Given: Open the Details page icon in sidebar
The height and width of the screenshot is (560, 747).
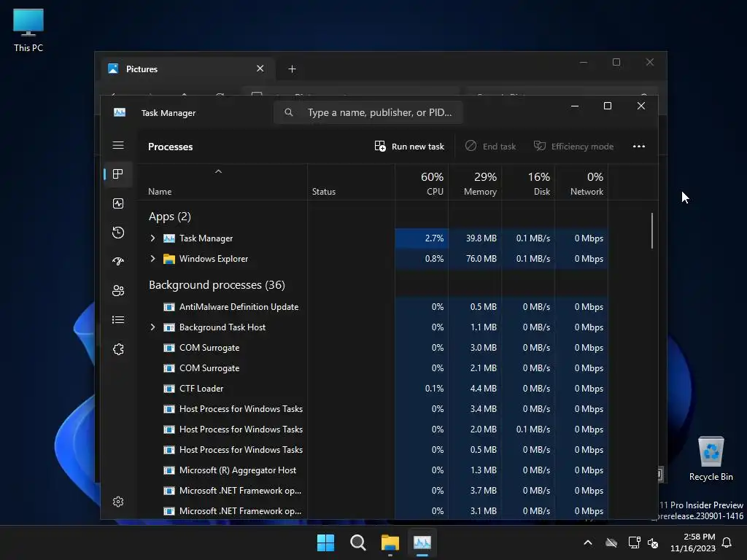Looking at the screenshot, I should point(118,319).
